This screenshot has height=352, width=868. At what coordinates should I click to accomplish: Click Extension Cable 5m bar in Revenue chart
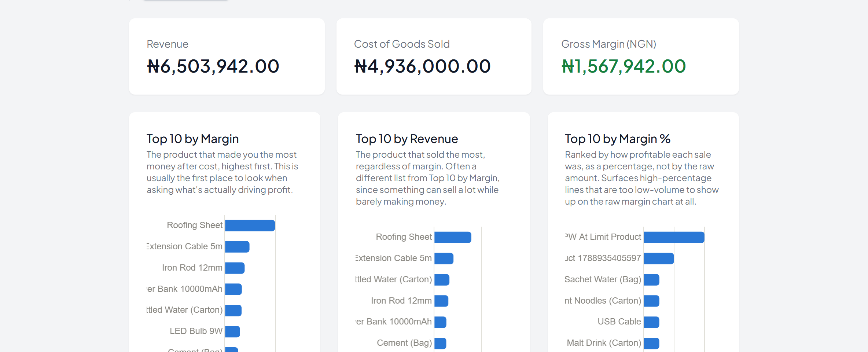(444, 258)
